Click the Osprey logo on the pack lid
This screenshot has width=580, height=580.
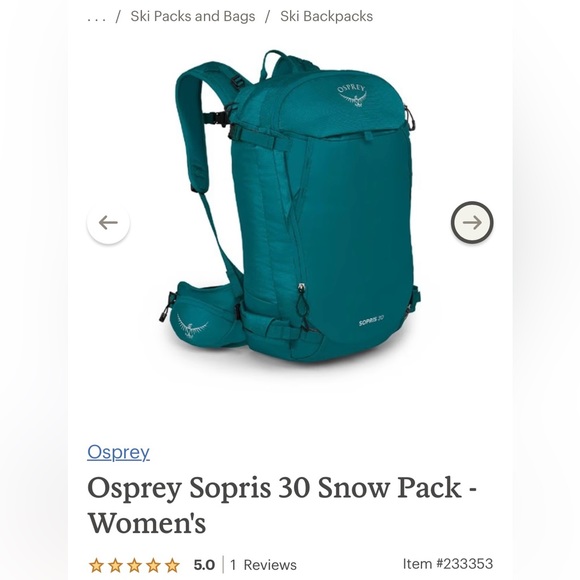tap(352, 96)
